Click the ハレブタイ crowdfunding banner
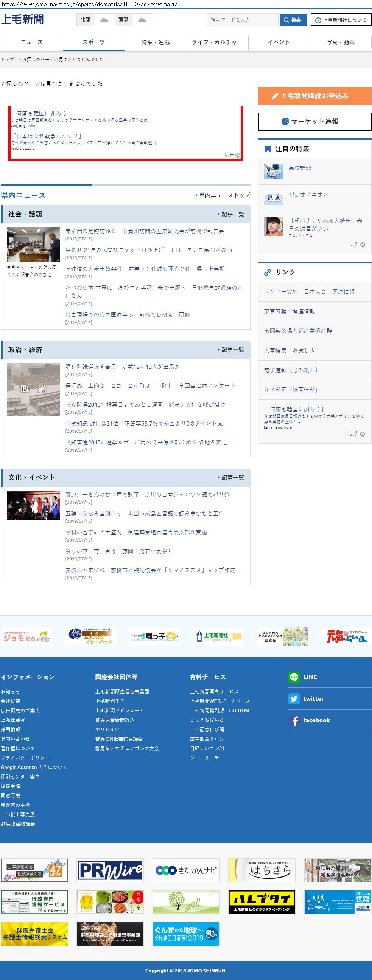Viewport: 372px width, 980px height. tap(261, 902)
